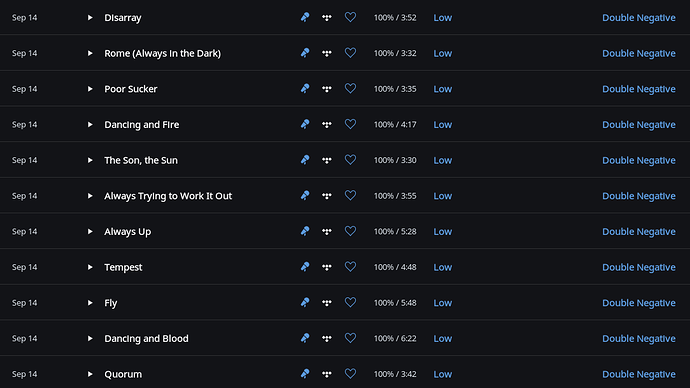The image size is (690, 388).
Task: Love the track Rome (Always in the Dark)
Action: tap(350, 53)
